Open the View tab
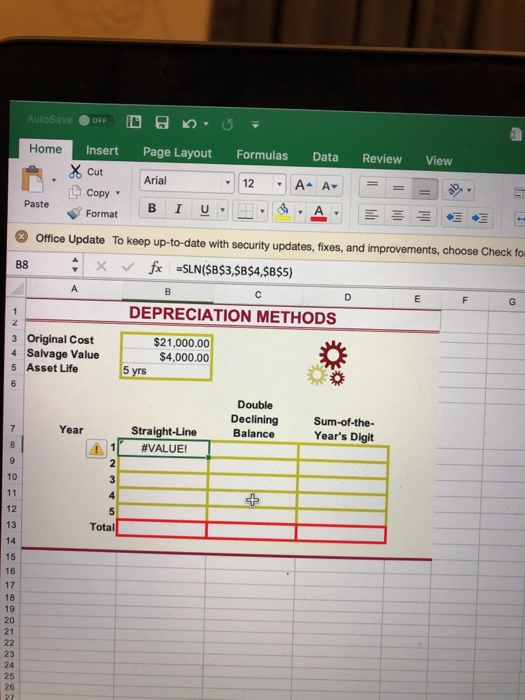This screenshot has height=700, width=525. tap(438, 161)
